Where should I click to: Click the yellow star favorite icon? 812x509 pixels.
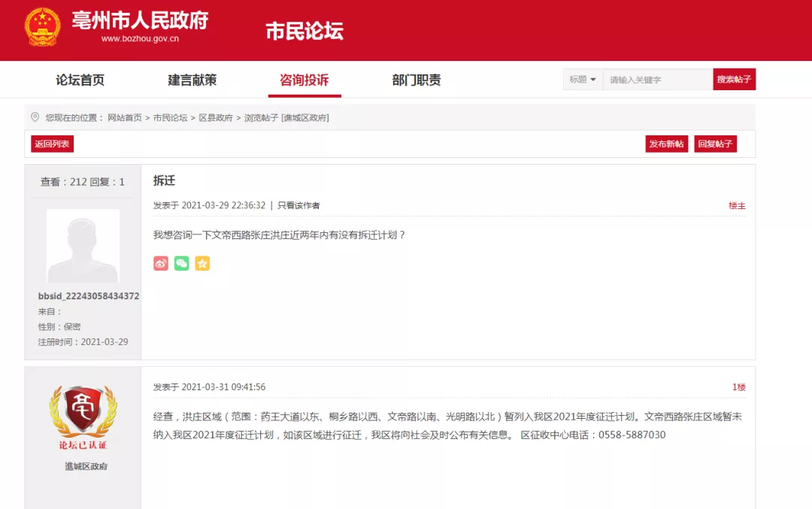click(202, 264)
